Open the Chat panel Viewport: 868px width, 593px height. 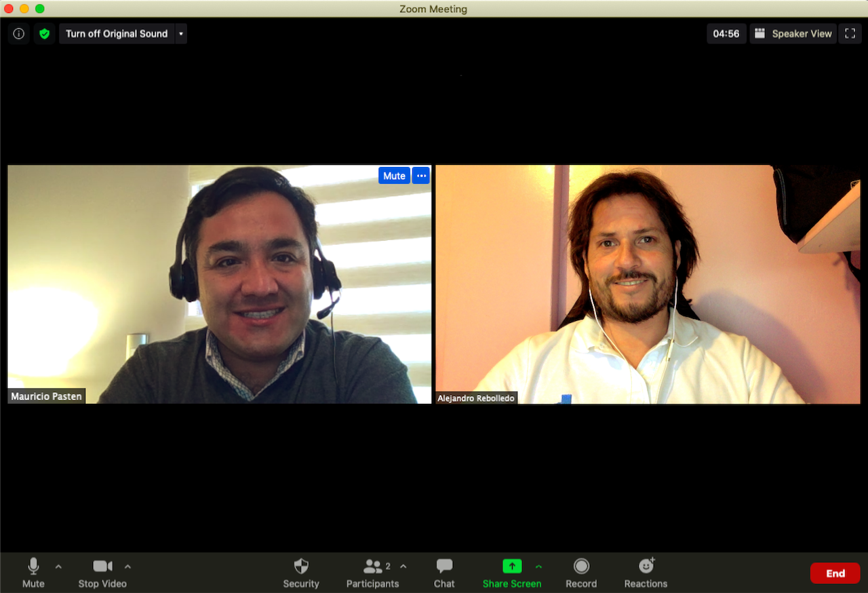click(x=444, y=573)
